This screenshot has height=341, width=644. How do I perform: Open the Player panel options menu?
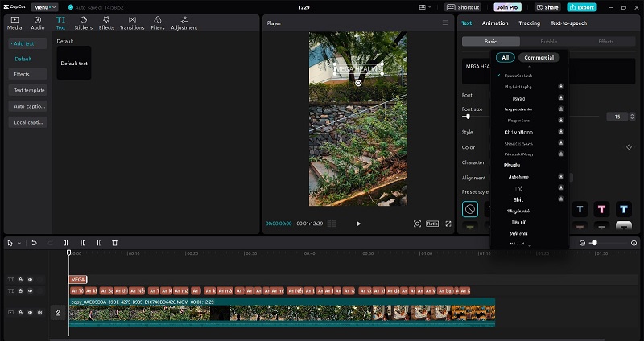pyautogui.click(x=445, y=23)
